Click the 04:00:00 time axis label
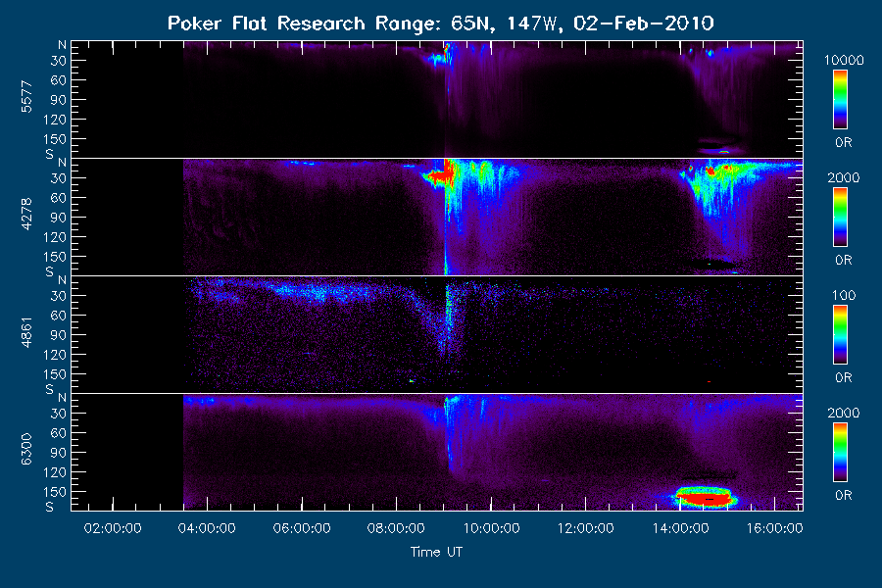The height and width of the screenshot is (588, 882). tap(207, 528)
